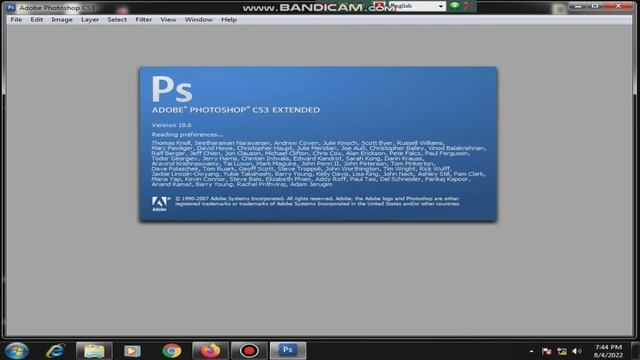Open the Edit menu

[37, 20]
